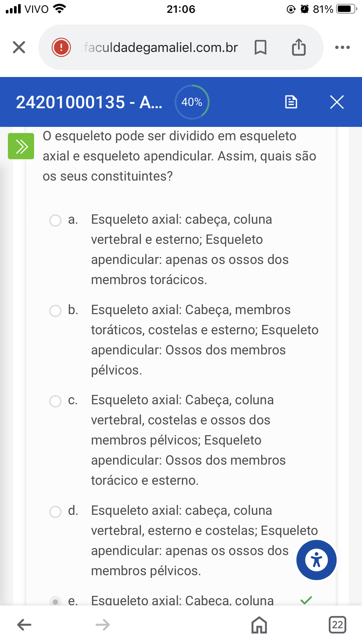This screenshot has height=644, width=362.
Task: Select radio option d
Action: pos(55,512)
